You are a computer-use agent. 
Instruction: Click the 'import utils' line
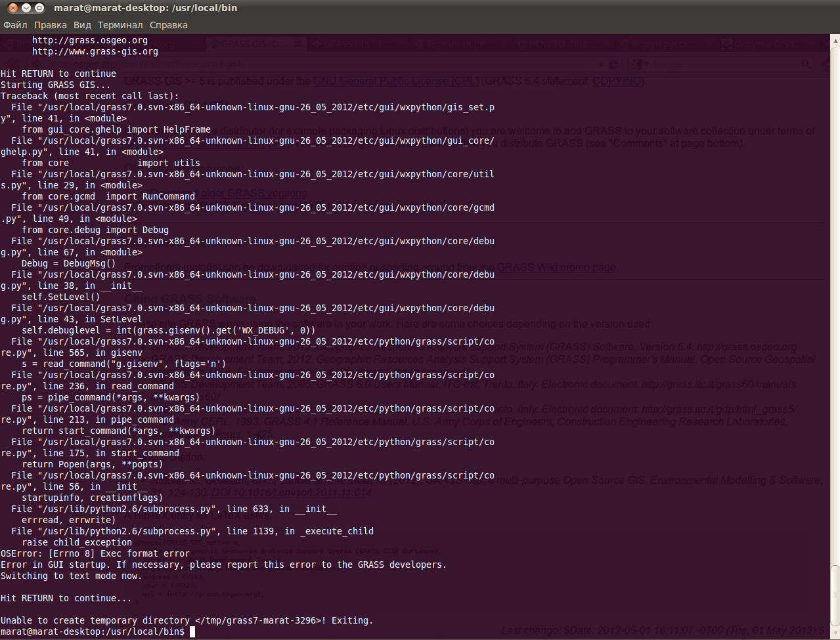(169, 163)
